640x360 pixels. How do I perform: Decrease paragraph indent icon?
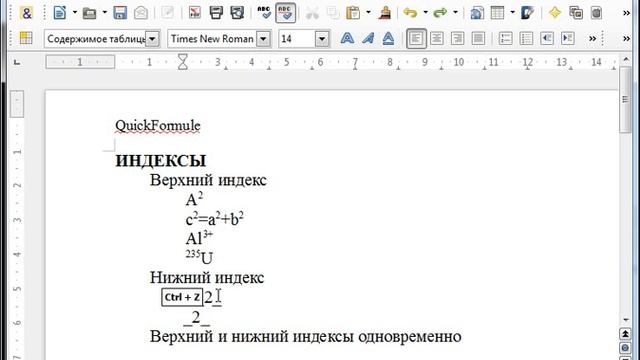point(547,39)
